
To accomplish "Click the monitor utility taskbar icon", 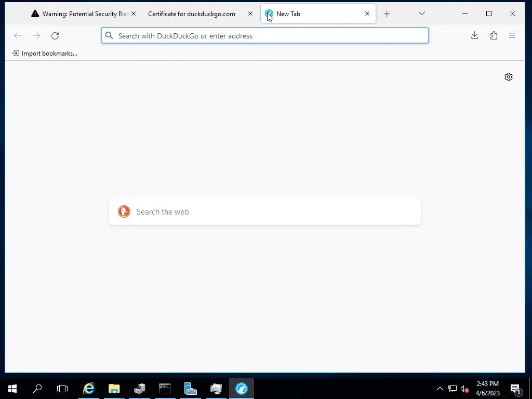I will pyautogui.click(x=216, y=388).
